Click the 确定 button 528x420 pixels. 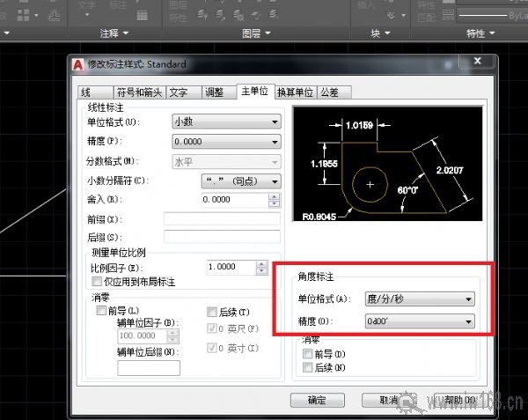(x=317, y=400)
